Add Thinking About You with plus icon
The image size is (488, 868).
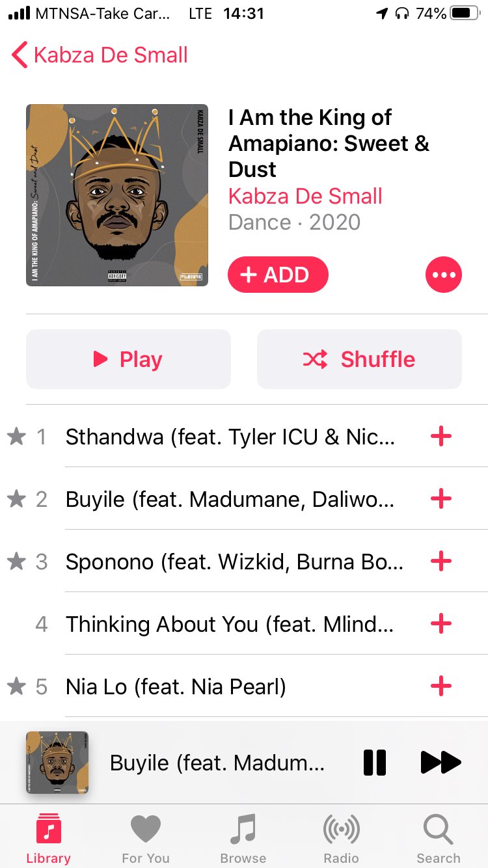[x=441, y=623]
